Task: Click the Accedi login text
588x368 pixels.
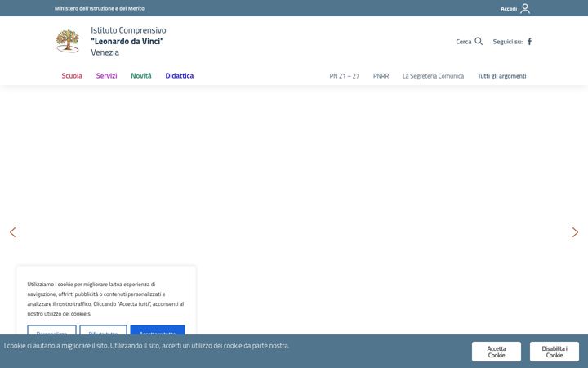Action: click(509, 9)
